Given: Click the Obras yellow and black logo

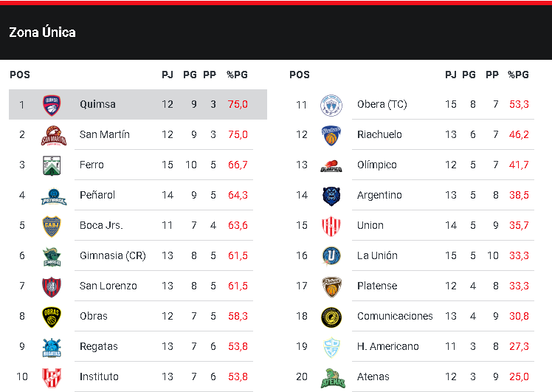Looking at the screenshot, I should click(x=51, y=316).
